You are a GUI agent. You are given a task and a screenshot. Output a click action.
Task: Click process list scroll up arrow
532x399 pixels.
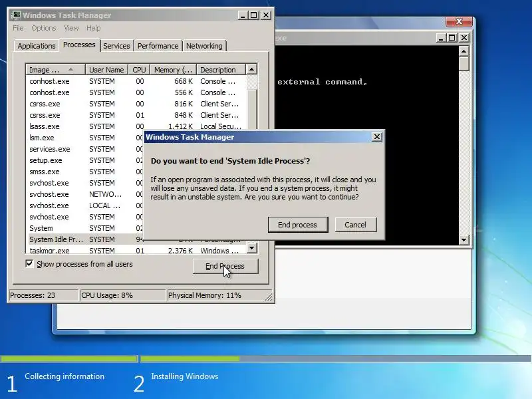251,70
